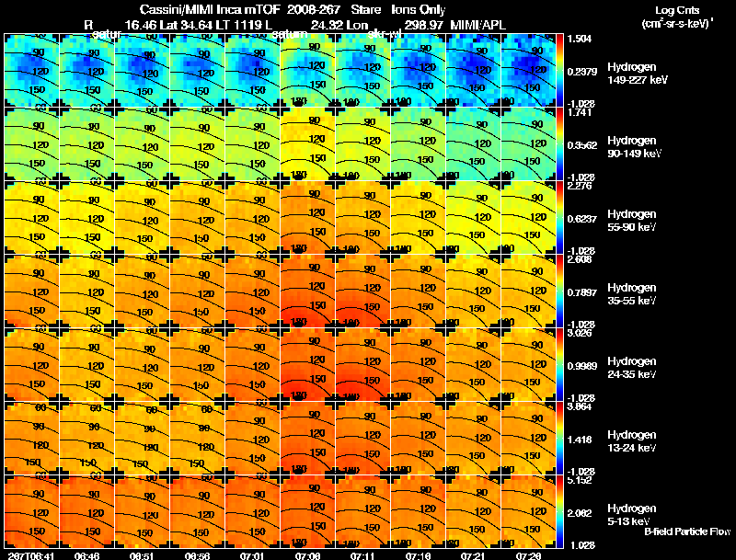
Task: Click the "0.9989" colorbar midpoint value
Action: tap(582, 366)
